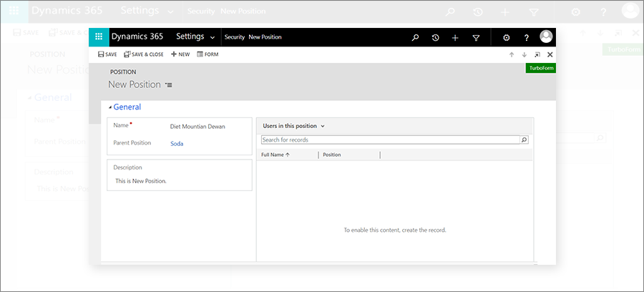Go to previous record up arrow
Screen dimensions: 644x292
click(512, 54)
